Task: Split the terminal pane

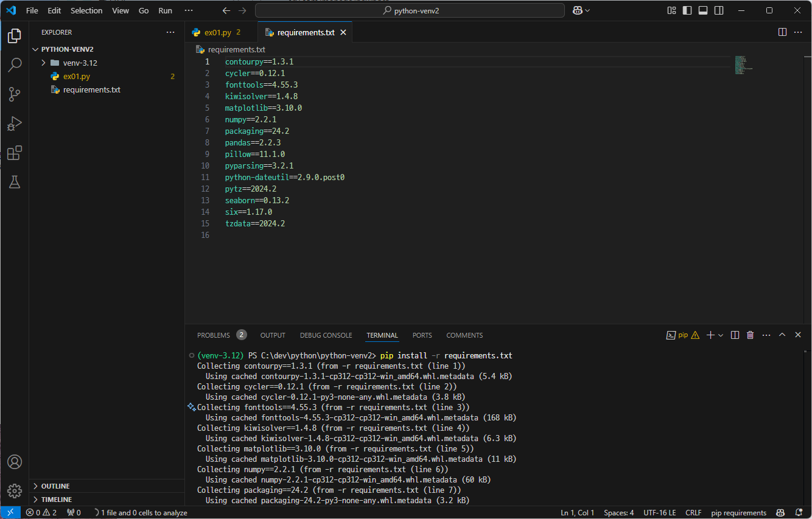Action: pyautogui.click(x=735, y=335)
